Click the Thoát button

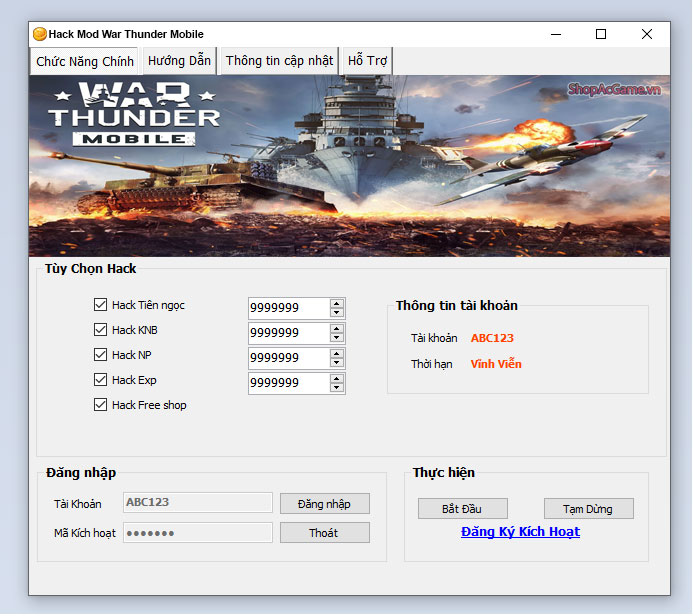325,533
